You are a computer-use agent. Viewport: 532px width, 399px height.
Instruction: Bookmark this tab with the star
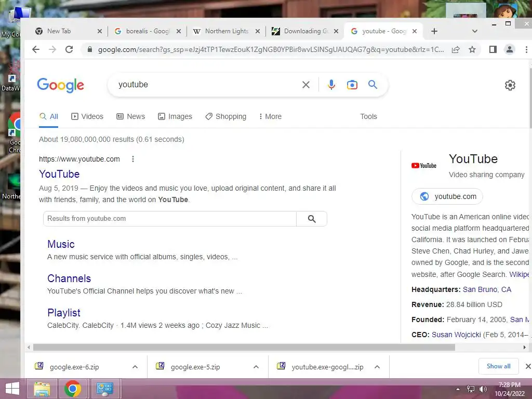click(472, 49)
